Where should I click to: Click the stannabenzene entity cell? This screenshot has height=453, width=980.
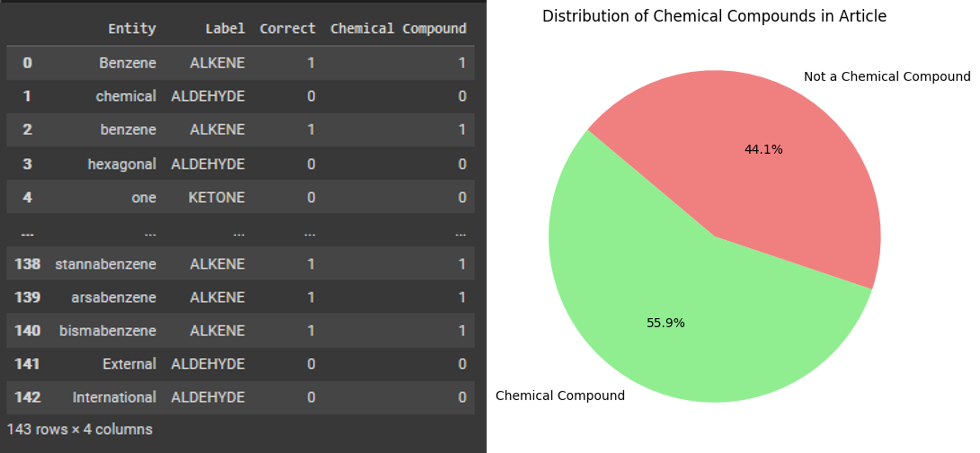click(x=106, y=264)
